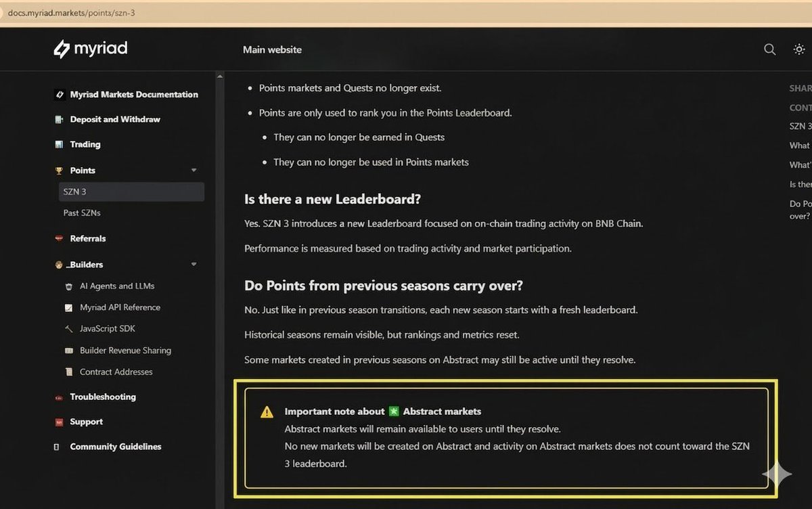This screenshot has width=812, height=509.
Task: Click the Troubleshooting icon
Action: click(59, 397)
